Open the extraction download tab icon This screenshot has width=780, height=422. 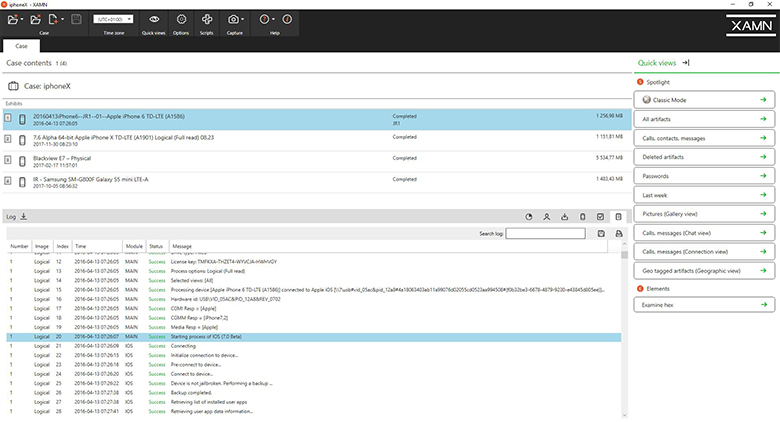tap(565, 216)
